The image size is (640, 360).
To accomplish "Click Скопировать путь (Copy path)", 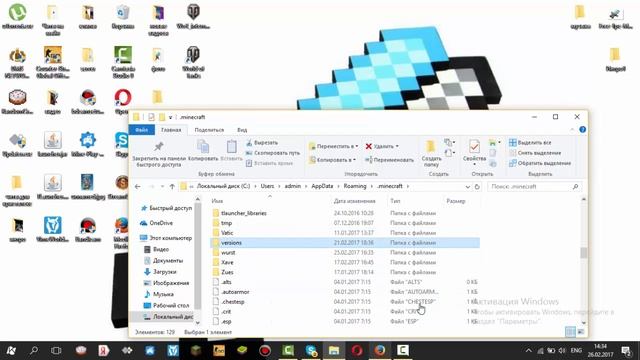I will click(x=273, y=153).
